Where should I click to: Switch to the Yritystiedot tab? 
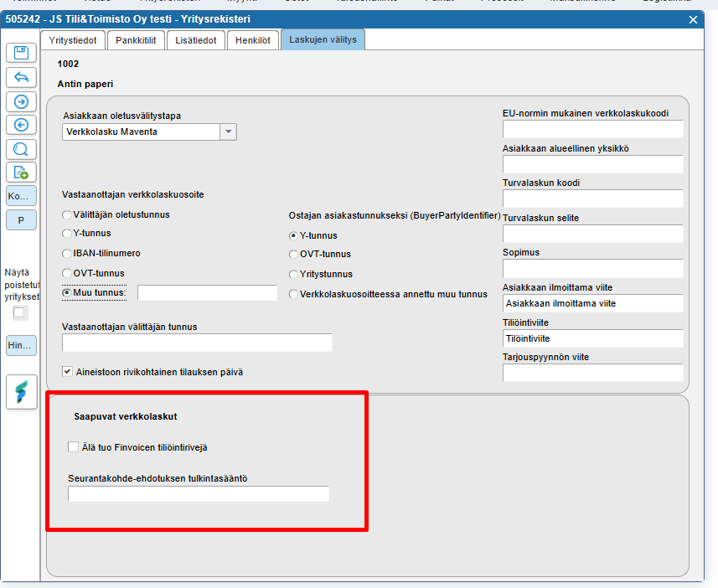pos(73,40)
